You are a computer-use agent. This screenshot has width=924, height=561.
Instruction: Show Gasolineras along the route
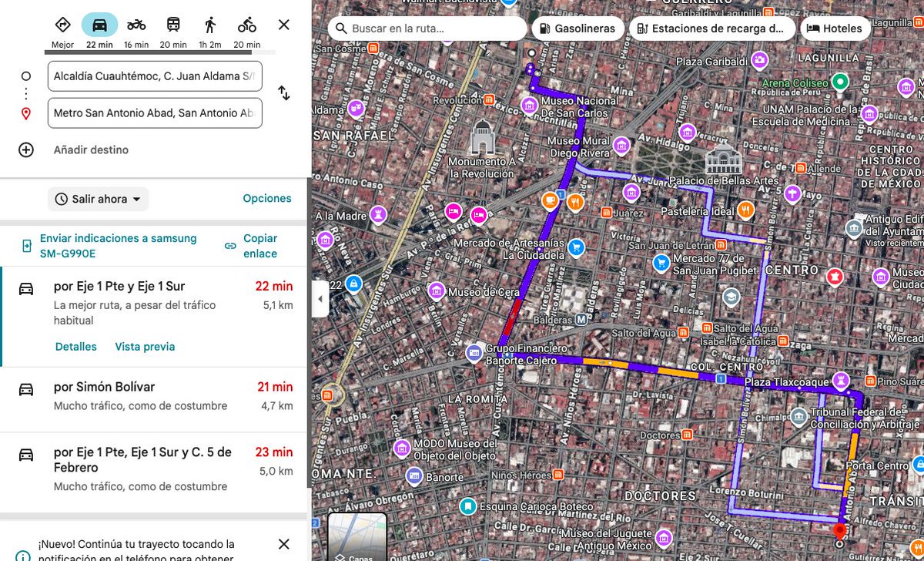coord(577,28)
